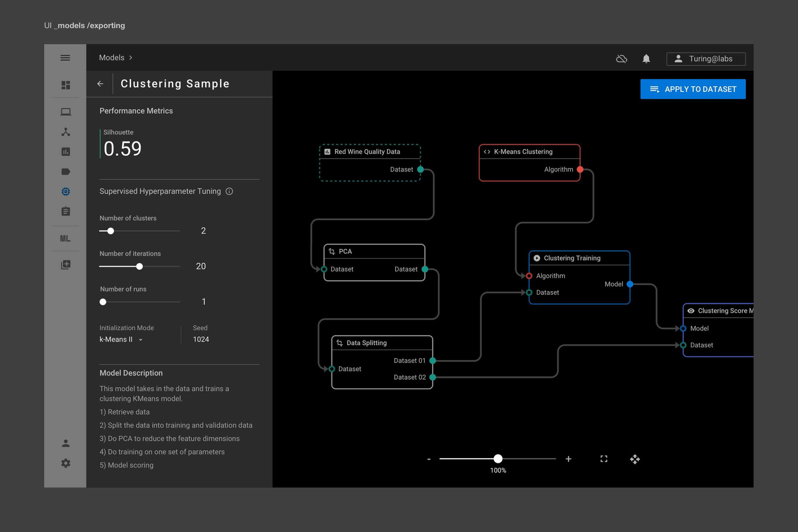Click the K-Means Clustering Algorithm output port
Screen dimensions: 798x532
[x=580, y=170]
